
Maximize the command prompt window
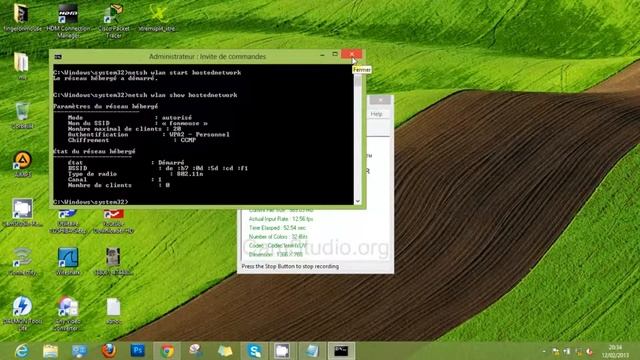[335, 54]
